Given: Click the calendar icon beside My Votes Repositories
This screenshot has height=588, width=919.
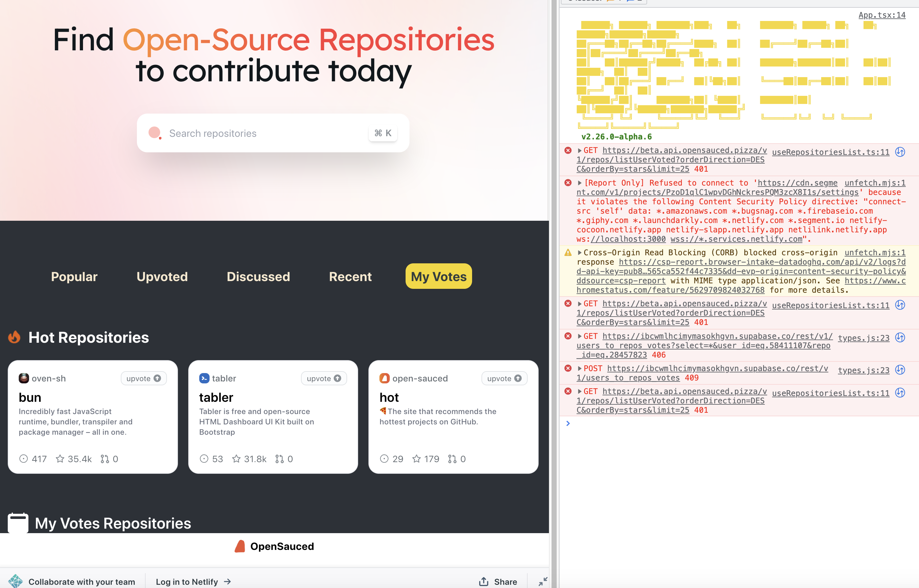Looking at the screenshot, I should click(18, 523).
